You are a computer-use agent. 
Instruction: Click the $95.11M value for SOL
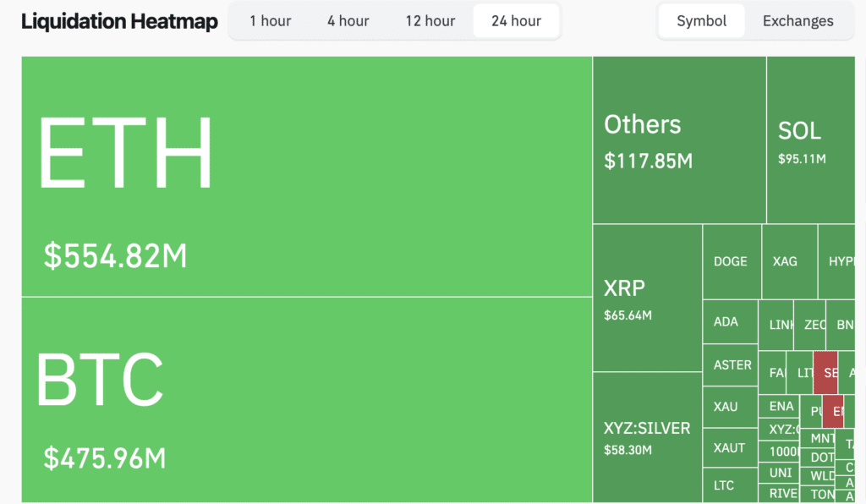pyautogui.click(x=802, y=159)
